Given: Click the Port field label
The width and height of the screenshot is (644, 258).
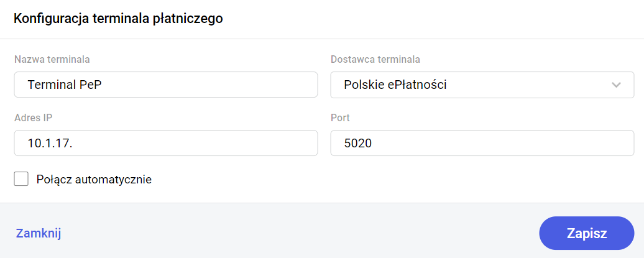Looking at the screenshot, I should [x=340, y=117].
